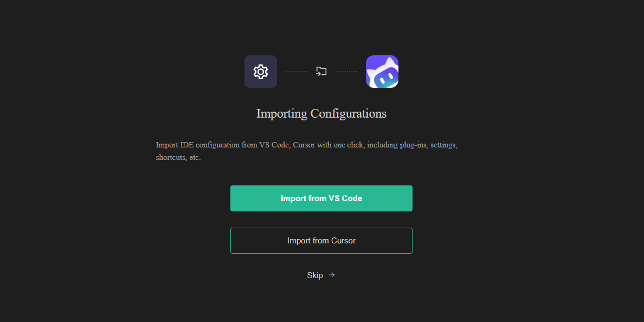Click the arrow icon next to Skip
The width and height of the screenshot is (644, 322).
332,275
